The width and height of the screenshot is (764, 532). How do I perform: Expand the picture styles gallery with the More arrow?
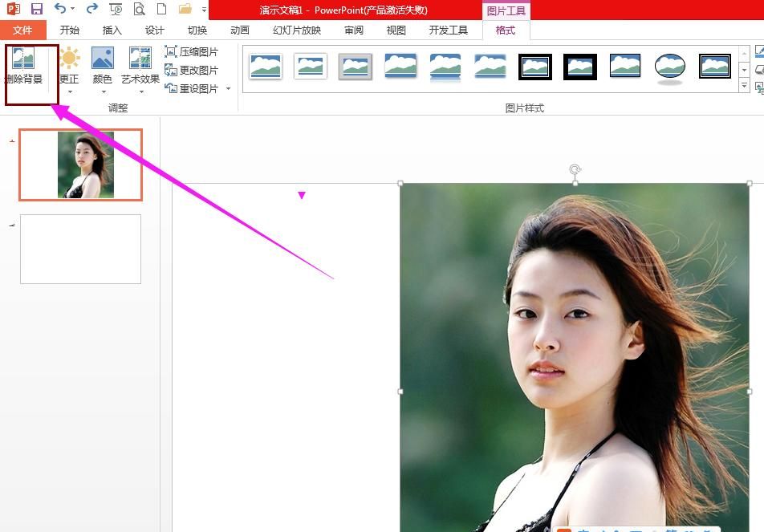point(744,86)
